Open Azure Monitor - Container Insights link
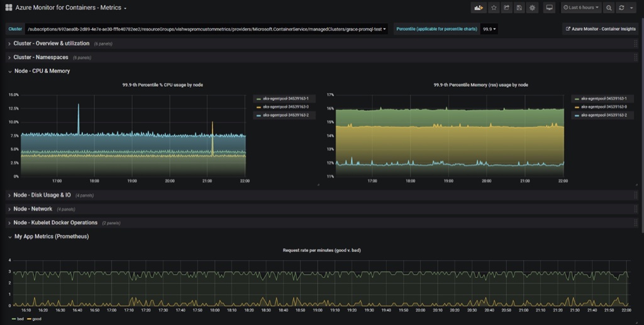The height and width of the screenshot is (325, 644). pyautogui.click(x=601, y=29)
